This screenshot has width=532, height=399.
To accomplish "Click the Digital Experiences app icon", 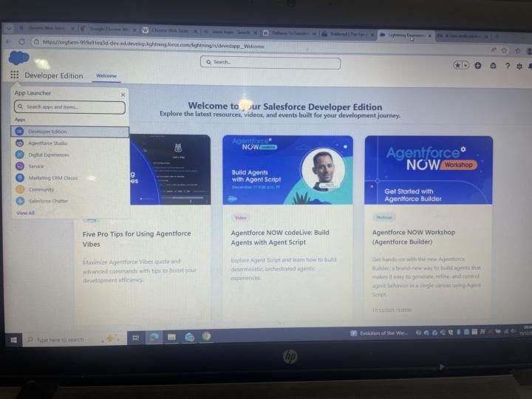I will pyautogui.click(x=20, y=154).
